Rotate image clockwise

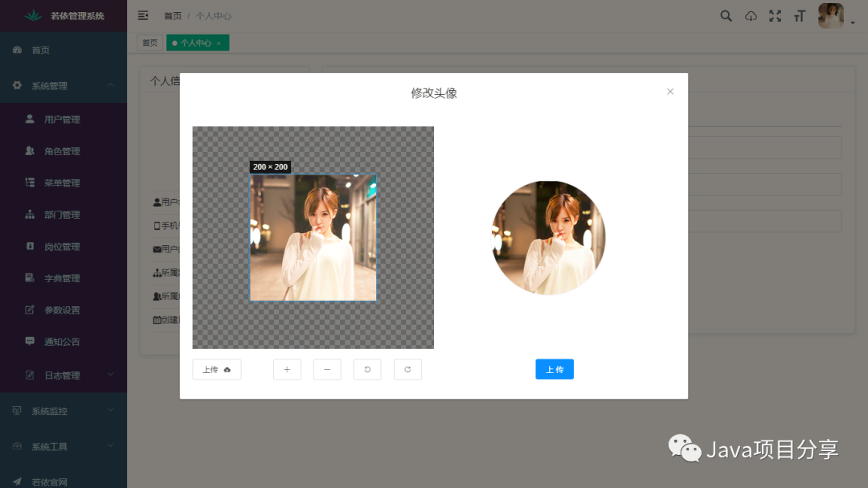pyautogui.click(x=407, y=369)
